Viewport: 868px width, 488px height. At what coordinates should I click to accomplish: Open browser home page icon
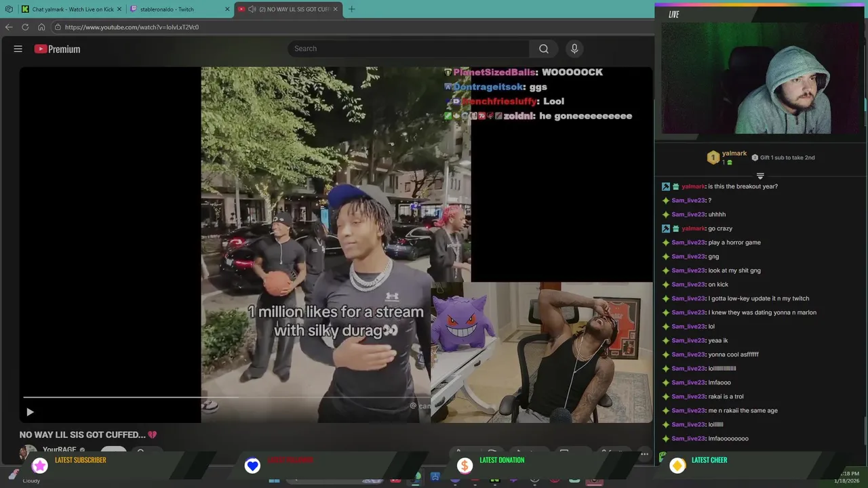pyautogui.click(x=41, y=27)
